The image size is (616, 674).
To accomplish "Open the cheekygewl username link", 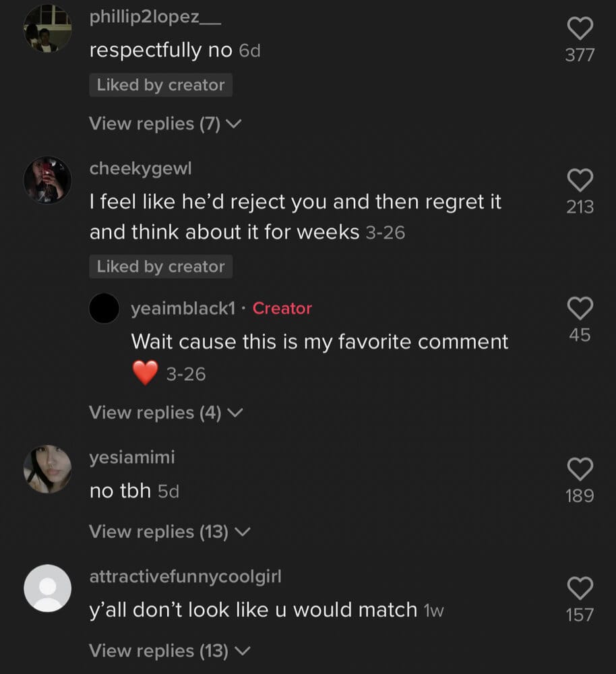I will (140, 169).
